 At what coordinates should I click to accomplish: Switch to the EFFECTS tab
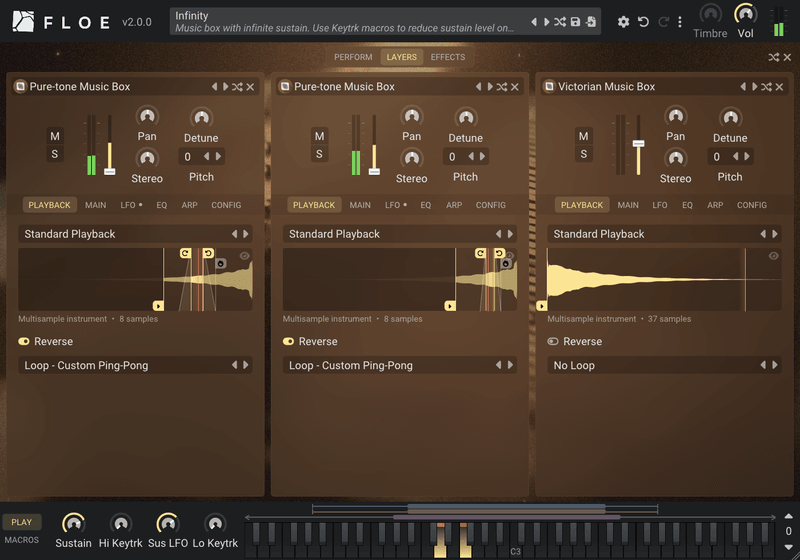click(448, 57)
